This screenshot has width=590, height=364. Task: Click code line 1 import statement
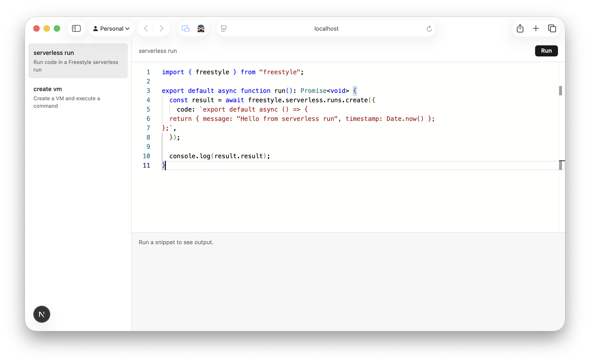tap(233, 72)
